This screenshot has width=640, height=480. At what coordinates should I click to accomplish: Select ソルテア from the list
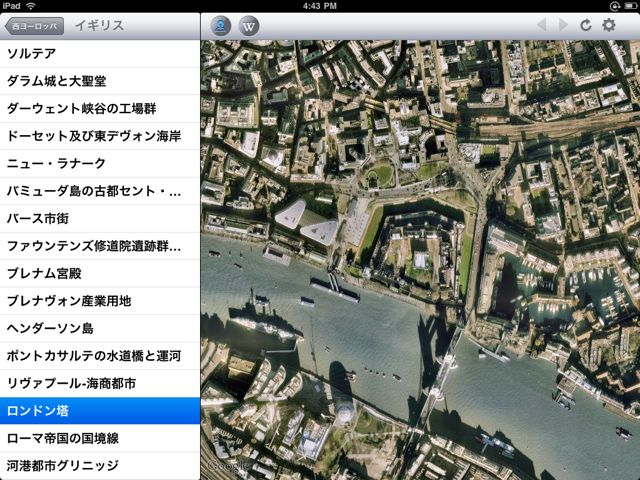point(100,53)
